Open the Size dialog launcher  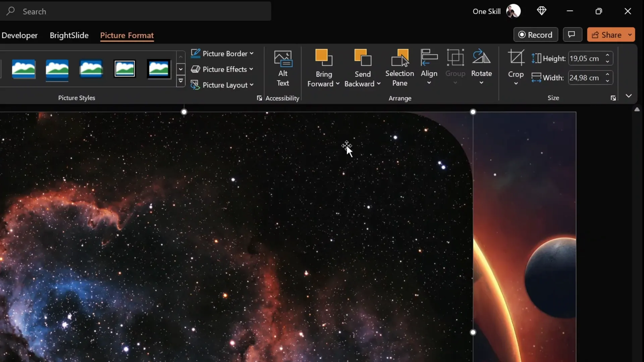[613, 98]
